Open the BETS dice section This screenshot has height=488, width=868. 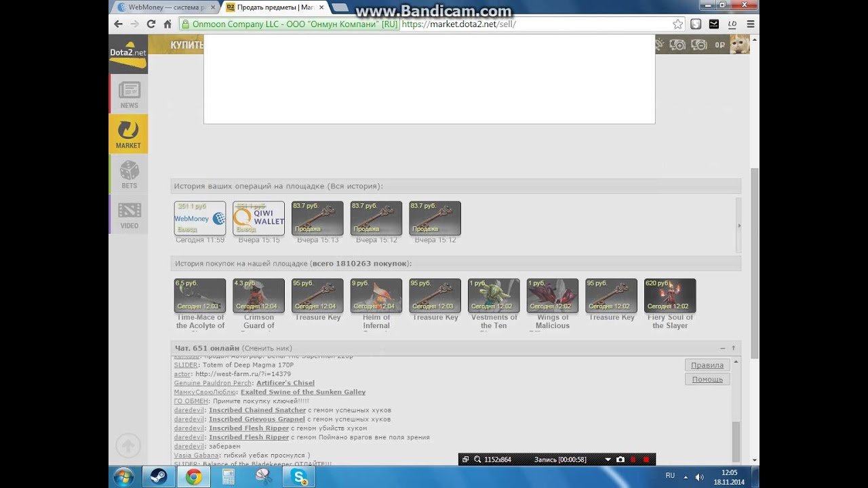coord(129,174)
